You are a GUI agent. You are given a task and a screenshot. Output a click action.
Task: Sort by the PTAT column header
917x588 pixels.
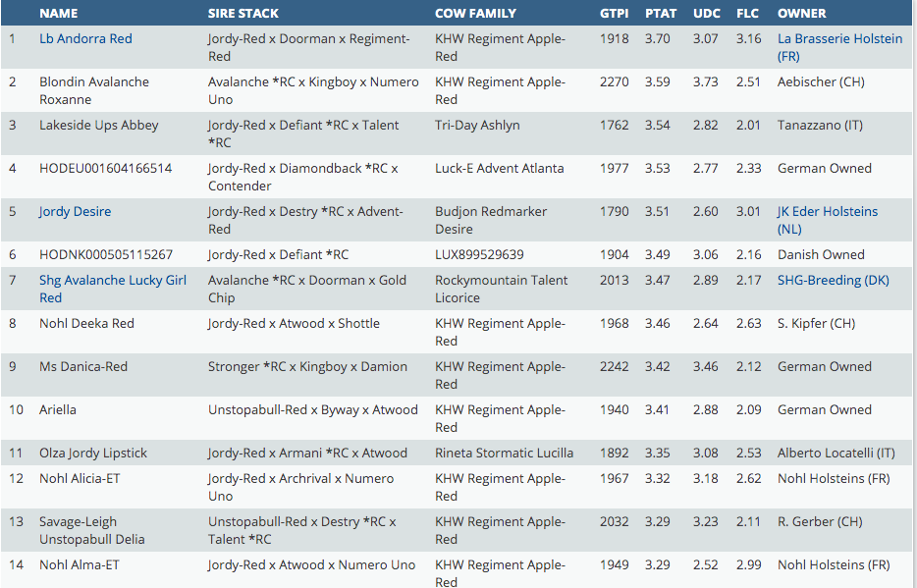coord(660,14)
